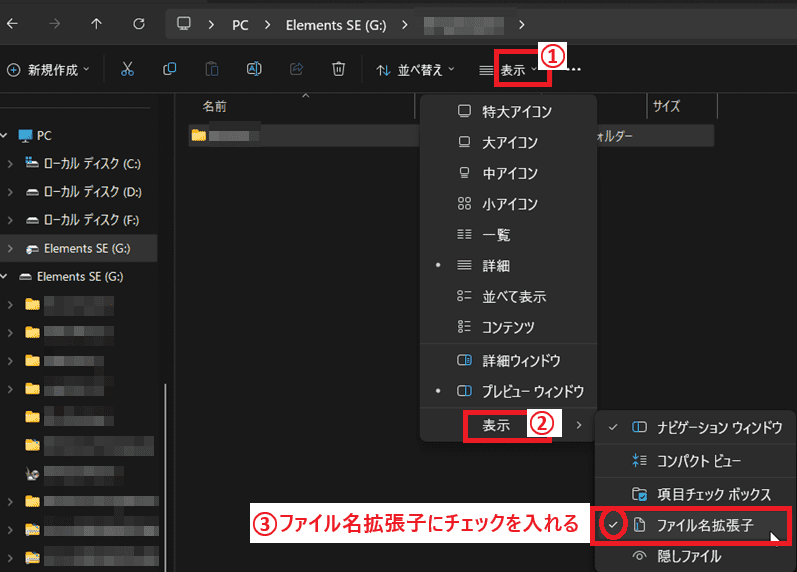The image size is (797, 572).
Task: Open the 並べ替え sort dropdown
Action: click(x=415, y=69)
